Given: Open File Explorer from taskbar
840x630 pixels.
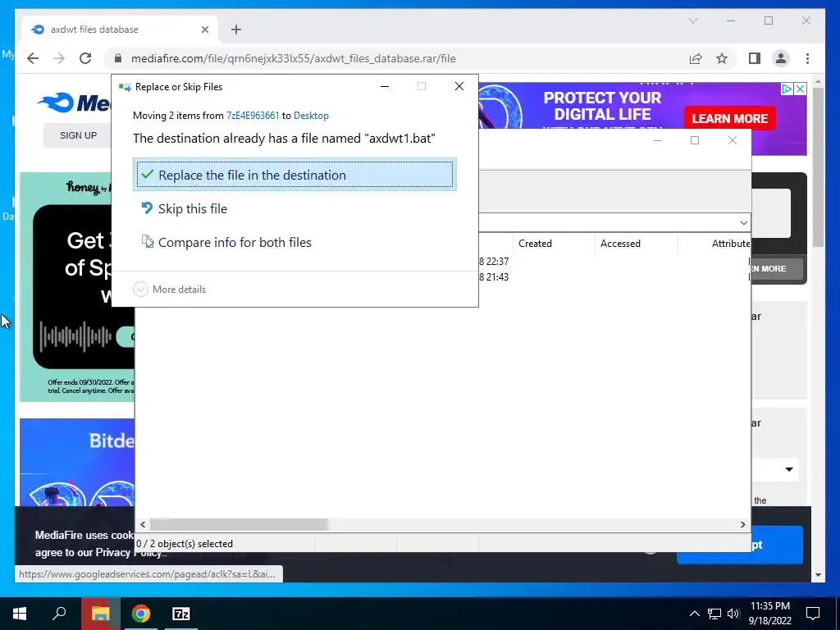Looking at the screenshot, I should coord(100,614).
